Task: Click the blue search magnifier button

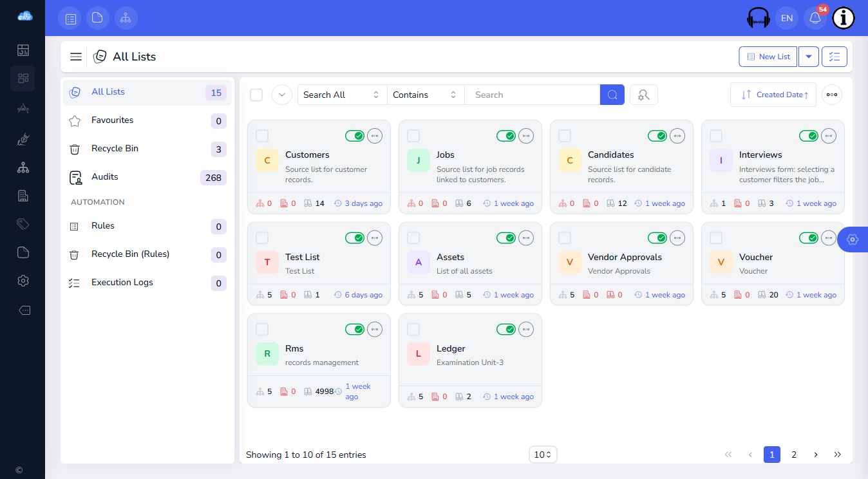Action: click(612, 95)
